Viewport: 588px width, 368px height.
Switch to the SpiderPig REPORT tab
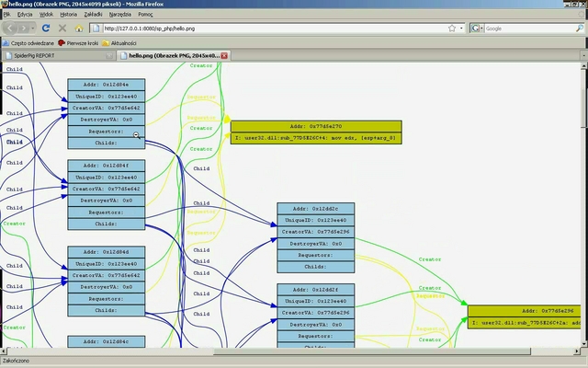click(x=58, y=55)
